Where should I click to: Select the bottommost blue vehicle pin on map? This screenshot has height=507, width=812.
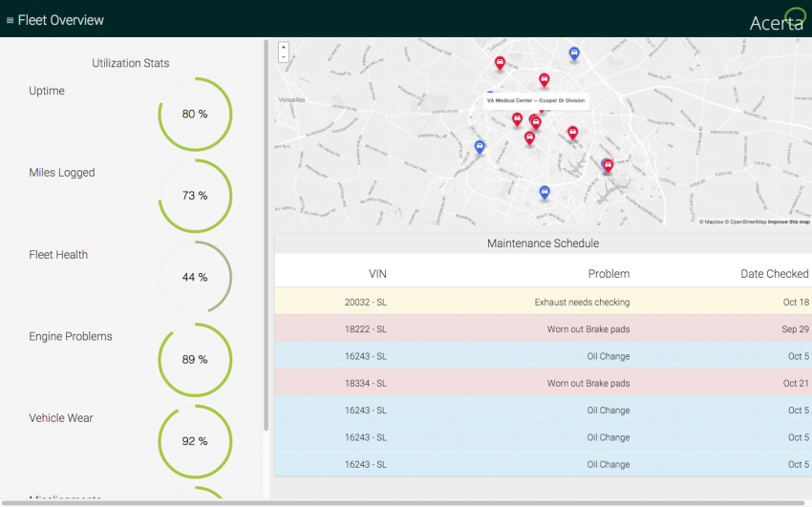(545, 193)
